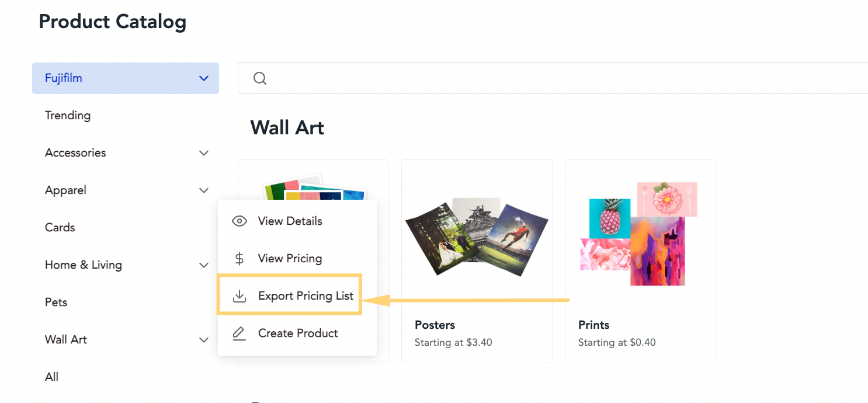Click into the catalog search field
The width and height of the screenshot is (868, 403).
(x=553, y=78)
